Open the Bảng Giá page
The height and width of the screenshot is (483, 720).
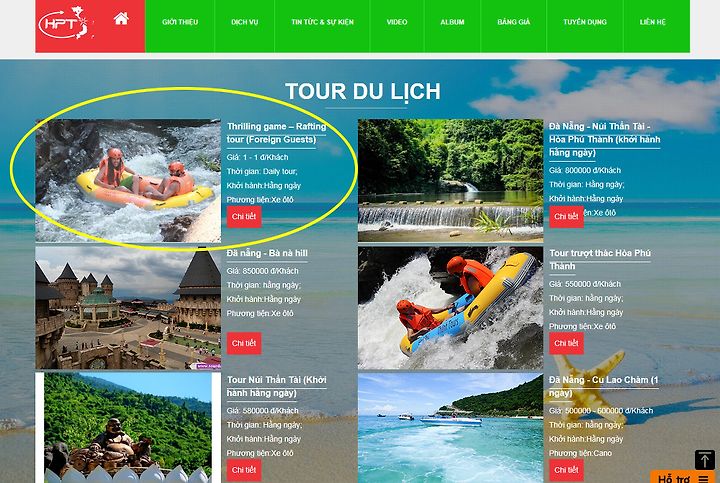(x=513, y=22)
